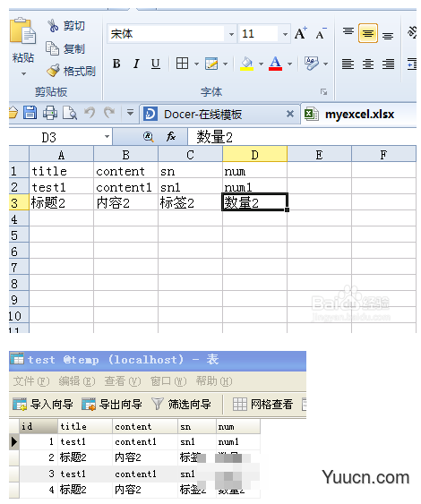Open the font size dropdown arrow
This screenshot has height=504, width=421.
point(285,34)
